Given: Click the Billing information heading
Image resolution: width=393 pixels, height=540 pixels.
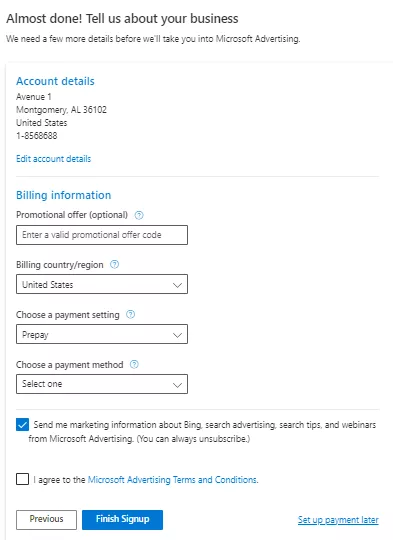Looking at the screenshot, I should point(64,195).
